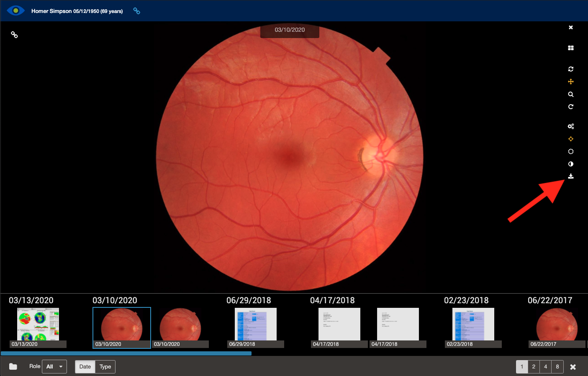Click the refresh sync arrows icon
This screenshot has width=588, height=376.
(x=570, y=69)
